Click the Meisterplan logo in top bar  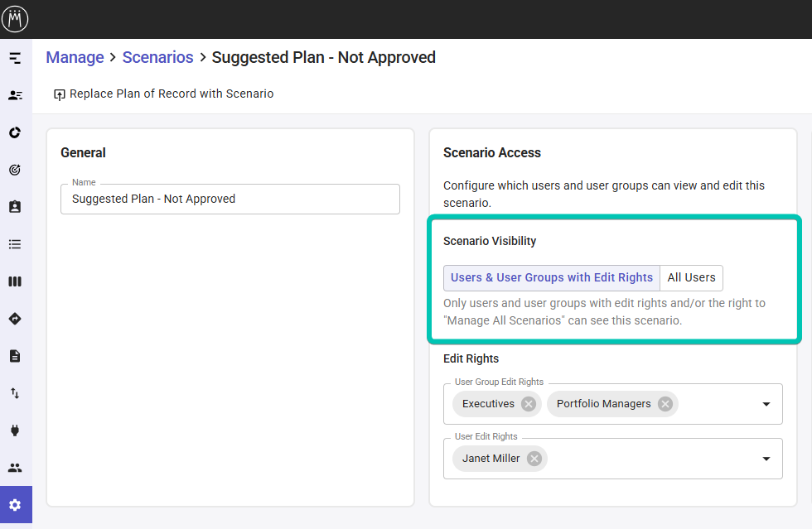click(x=15, y=18)
